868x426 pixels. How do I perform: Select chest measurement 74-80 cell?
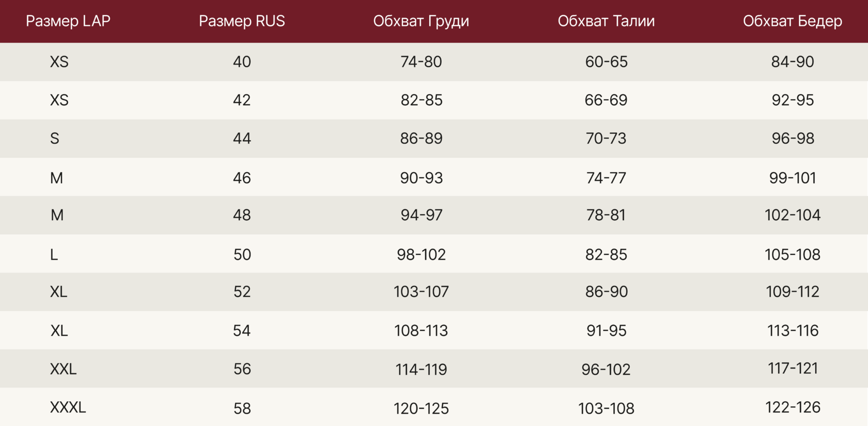point(421,62)
